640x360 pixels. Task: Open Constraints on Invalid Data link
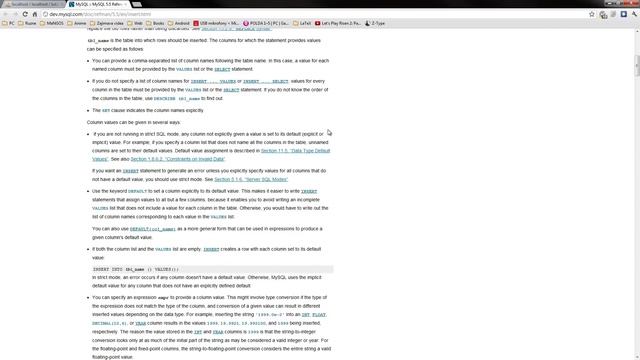click(178, 159)
